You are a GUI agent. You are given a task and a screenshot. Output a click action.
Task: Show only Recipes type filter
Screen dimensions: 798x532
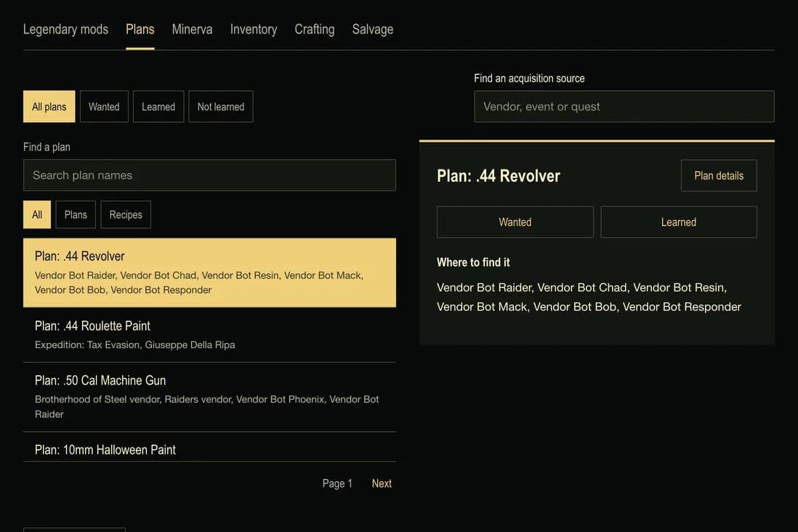point(126,214)
